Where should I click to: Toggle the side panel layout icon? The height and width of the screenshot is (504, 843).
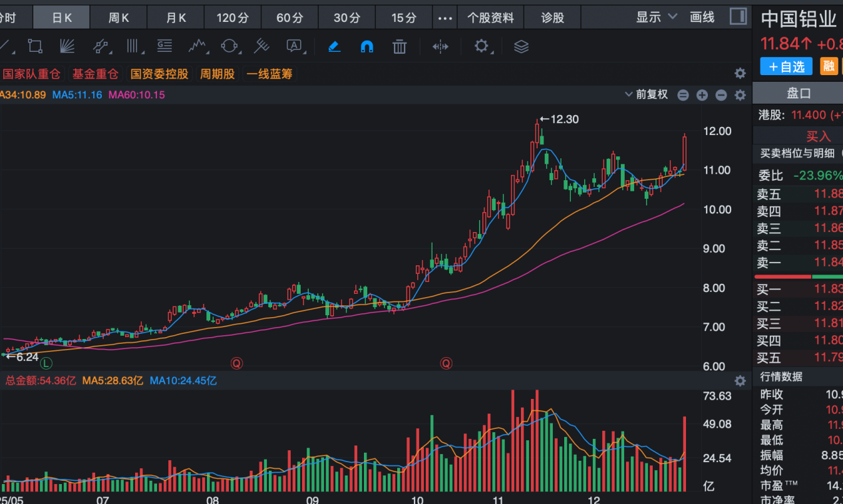coord(738,17)
